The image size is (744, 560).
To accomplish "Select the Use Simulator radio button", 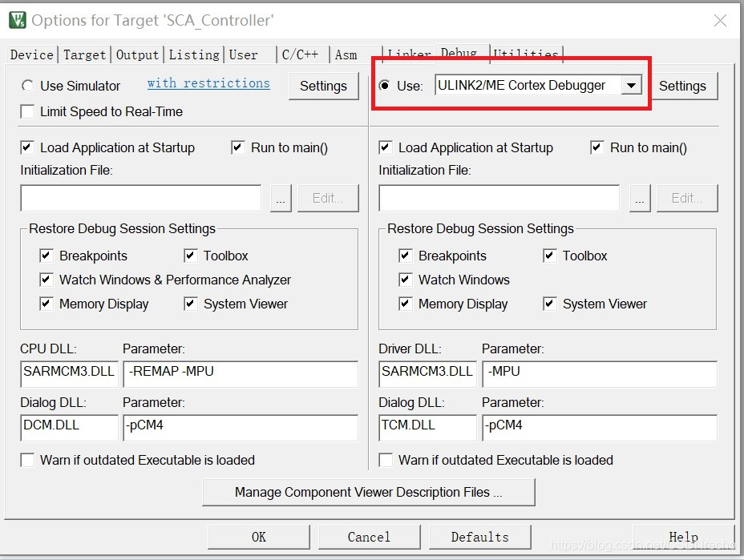I will click(x=27, y=86).
